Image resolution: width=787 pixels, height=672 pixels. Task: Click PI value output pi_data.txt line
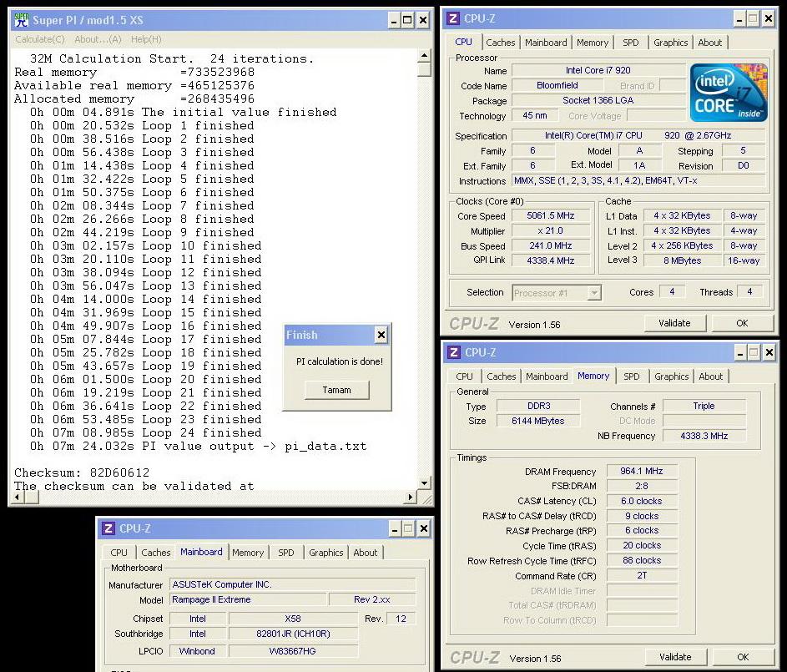click(199, 446)
